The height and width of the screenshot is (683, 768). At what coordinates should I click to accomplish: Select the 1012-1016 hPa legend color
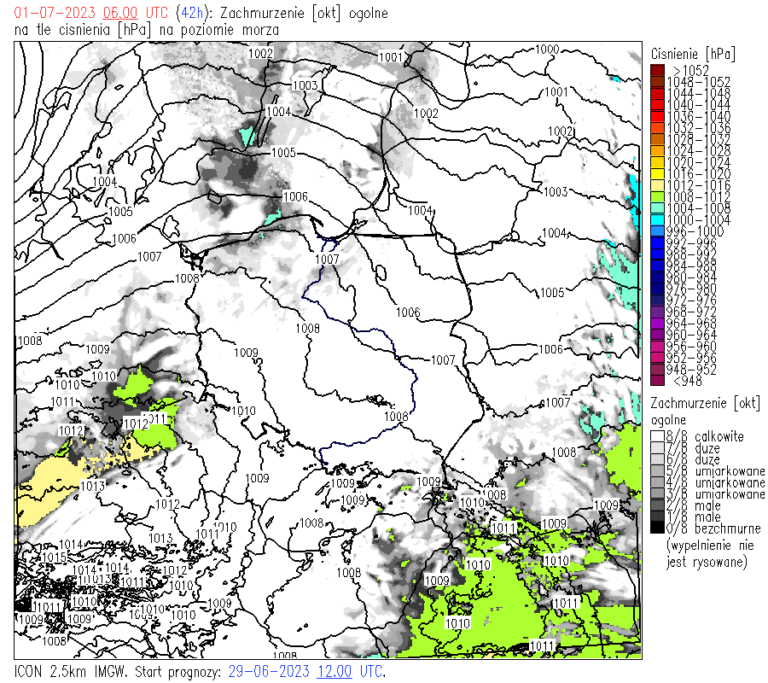pyautogui.click(x=656, y=185)
